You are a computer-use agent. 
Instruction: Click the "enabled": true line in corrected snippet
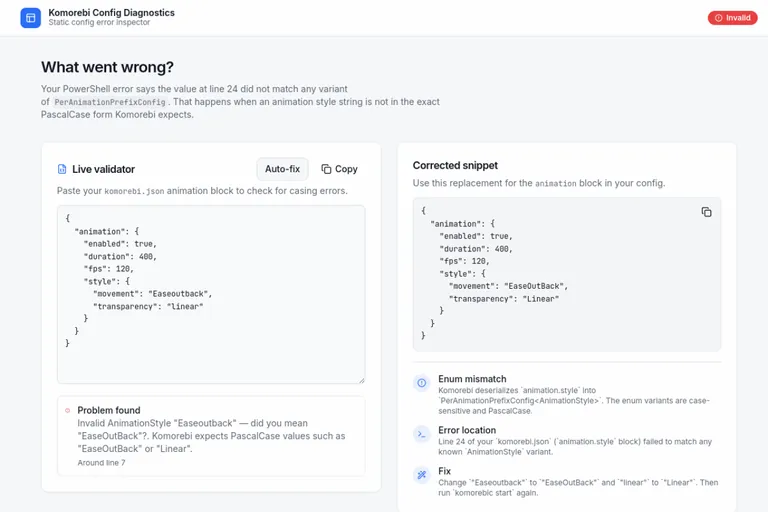476,236
